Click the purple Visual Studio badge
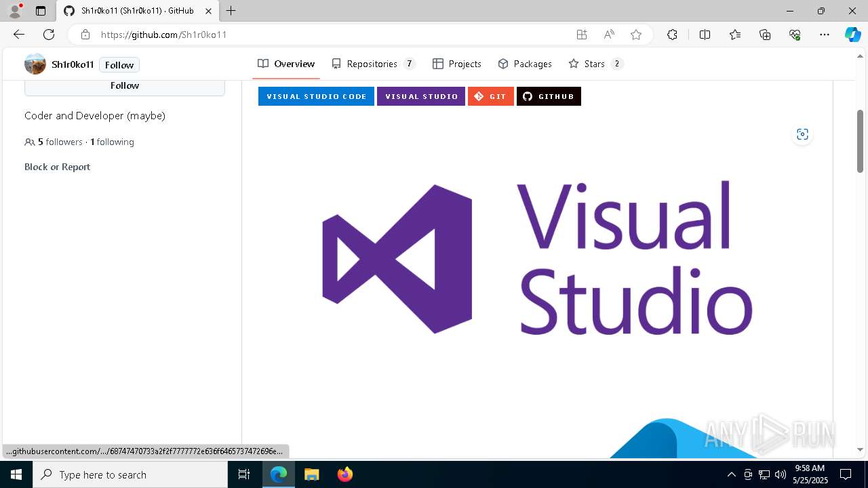The width and height of the screenshot is (868, 488). (x=421, y=96)
